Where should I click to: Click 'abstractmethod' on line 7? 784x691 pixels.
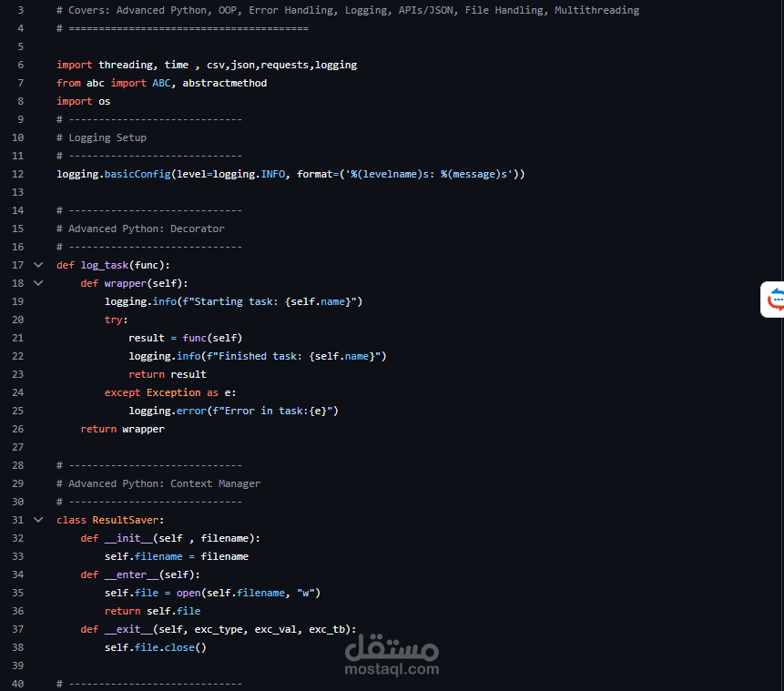tap(225, 83)
